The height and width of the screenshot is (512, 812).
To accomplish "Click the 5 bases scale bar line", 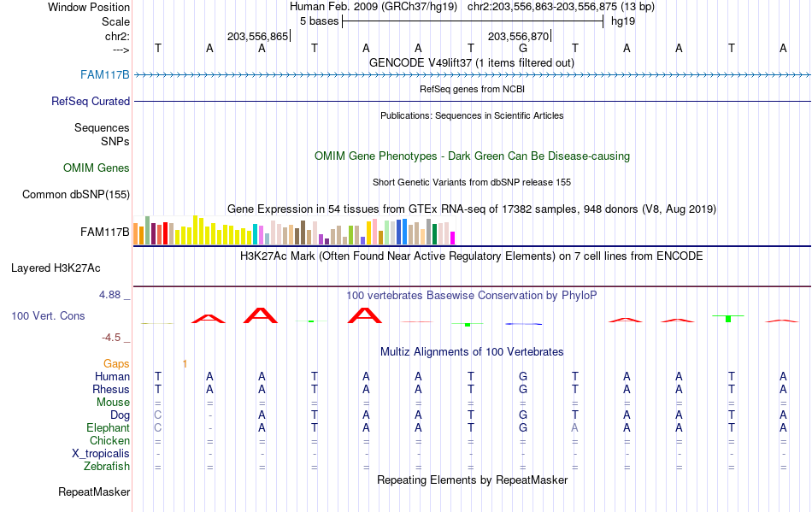I will tap(473, 21).
